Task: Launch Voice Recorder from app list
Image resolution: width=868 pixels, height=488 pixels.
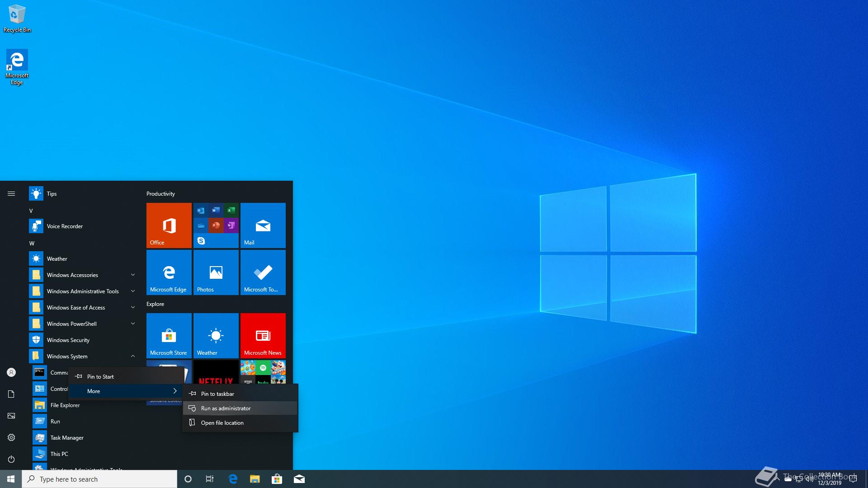Action: coord(82,226)
